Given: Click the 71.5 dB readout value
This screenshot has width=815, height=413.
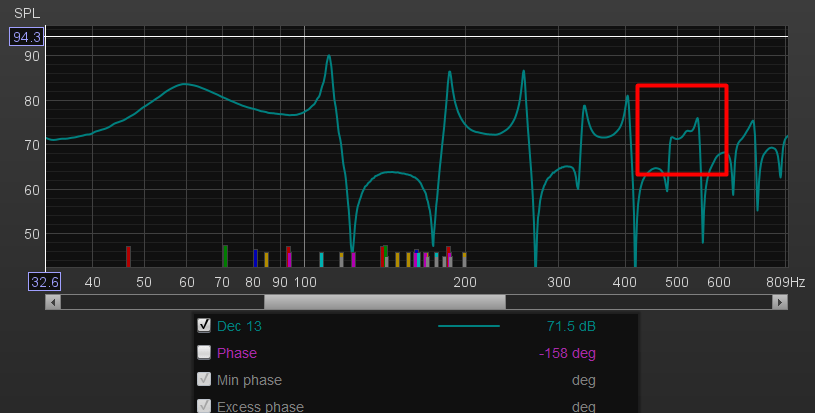Looking at the screenshot, I should pyautogui.click(x=571, y=326).
